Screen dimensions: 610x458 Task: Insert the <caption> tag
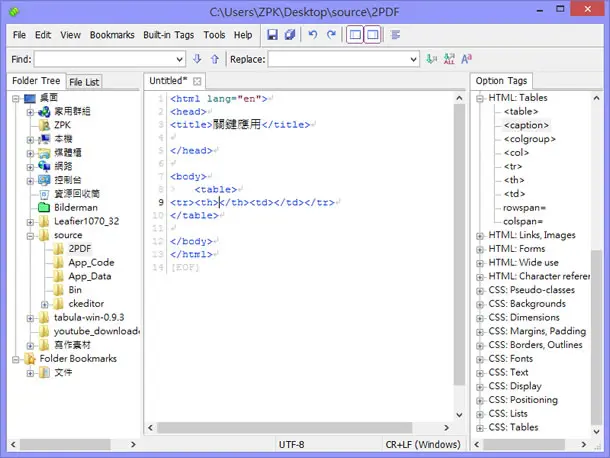[526, 125]
